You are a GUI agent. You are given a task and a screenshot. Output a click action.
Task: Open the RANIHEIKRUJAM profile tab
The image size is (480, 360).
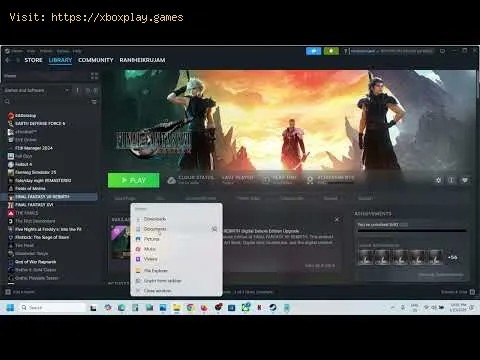coord(142,60)
